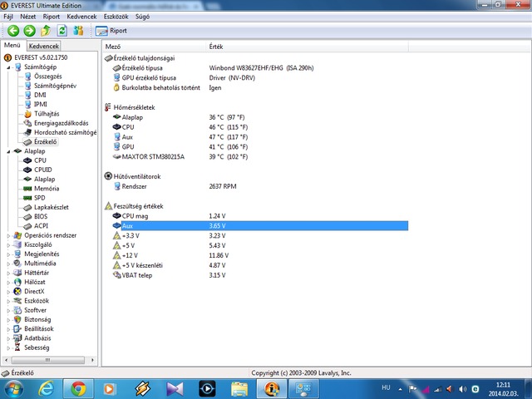Click the Riport toolbar button

click(x=111, y=31)
